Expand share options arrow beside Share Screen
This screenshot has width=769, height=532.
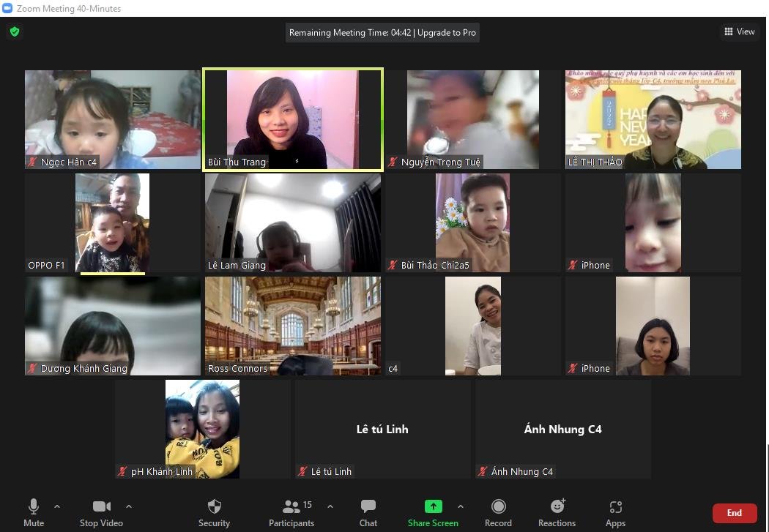[x=461, y=506]
